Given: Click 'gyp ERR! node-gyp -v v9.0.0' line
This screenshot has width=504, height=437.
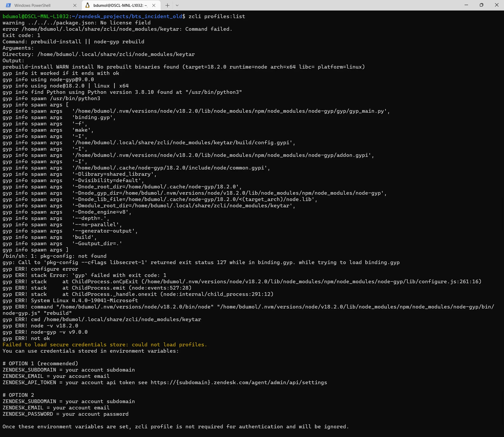Looking at the screenshot, I should [x=45, y=332].
